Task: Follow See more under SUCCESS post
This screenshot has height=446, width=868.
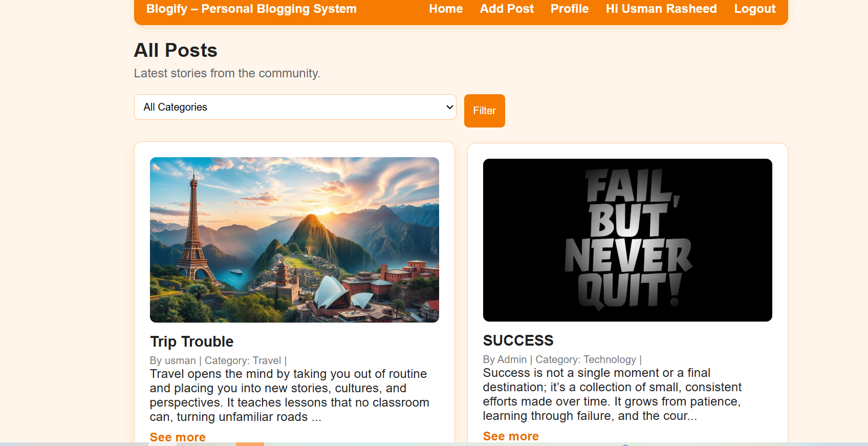Action: (511, 436)
